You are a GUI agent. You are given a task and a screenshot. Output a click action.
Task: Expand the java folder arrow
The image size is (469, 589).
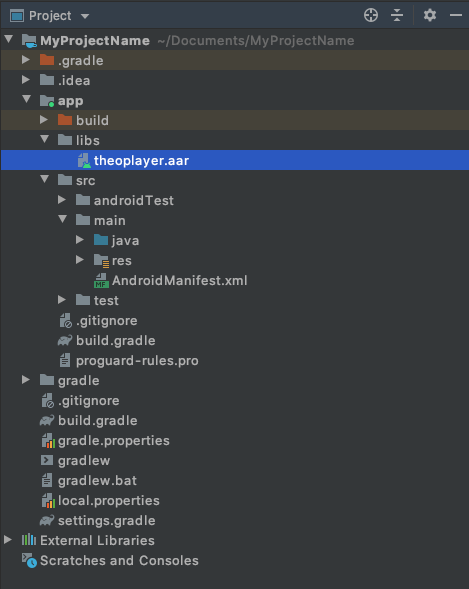coord(80,240)
